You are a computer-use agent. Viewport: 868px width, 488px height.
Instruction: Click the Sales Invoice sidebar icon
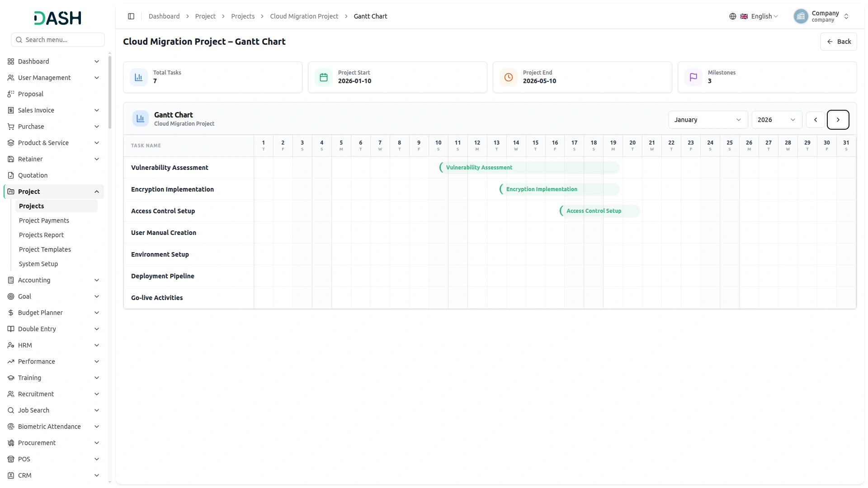(x=11, y=110)
